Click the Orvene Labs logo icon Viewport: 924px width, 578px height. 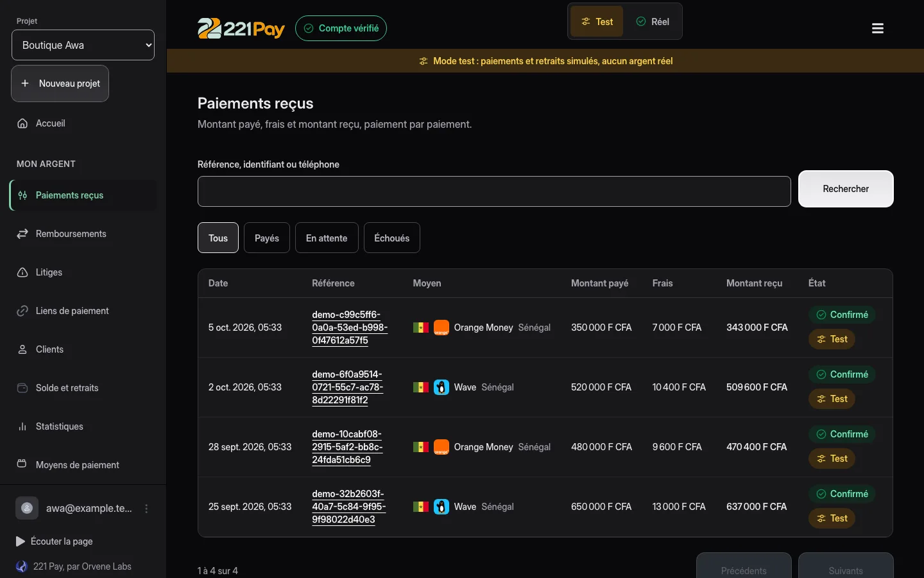pyautogui.click(x=22, y=566)
